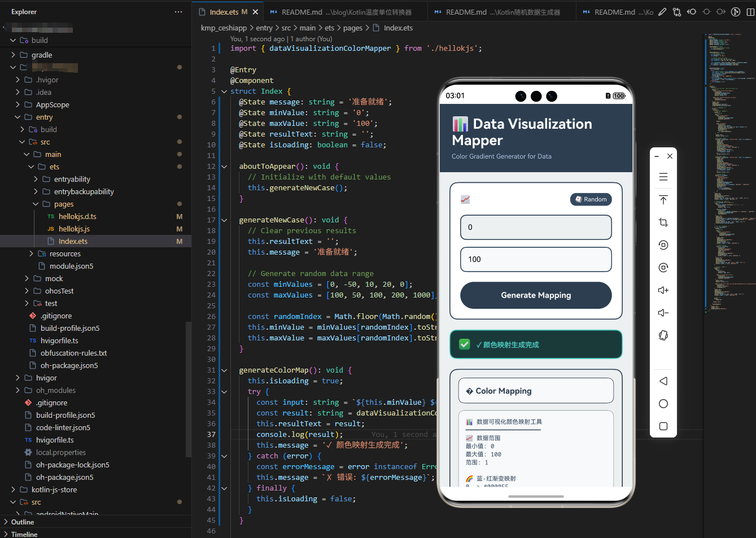
Task: Click the bar chart logo in app header
Action: (460, 124)
